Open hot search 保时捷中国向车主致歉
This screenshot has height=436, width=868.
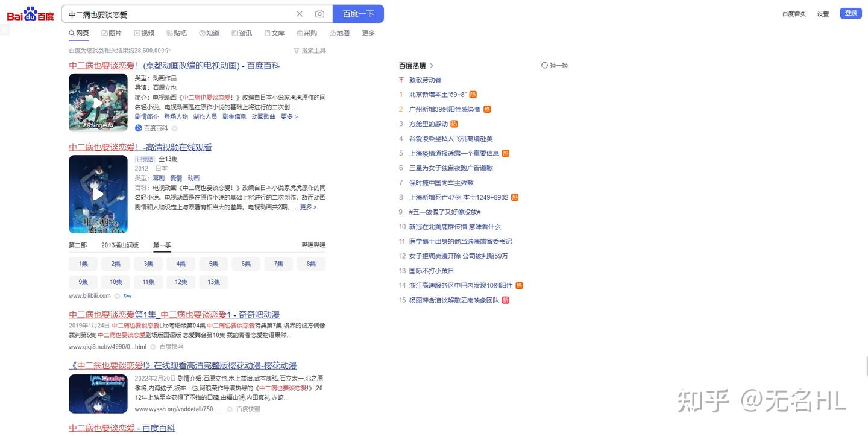pos(441,183)
